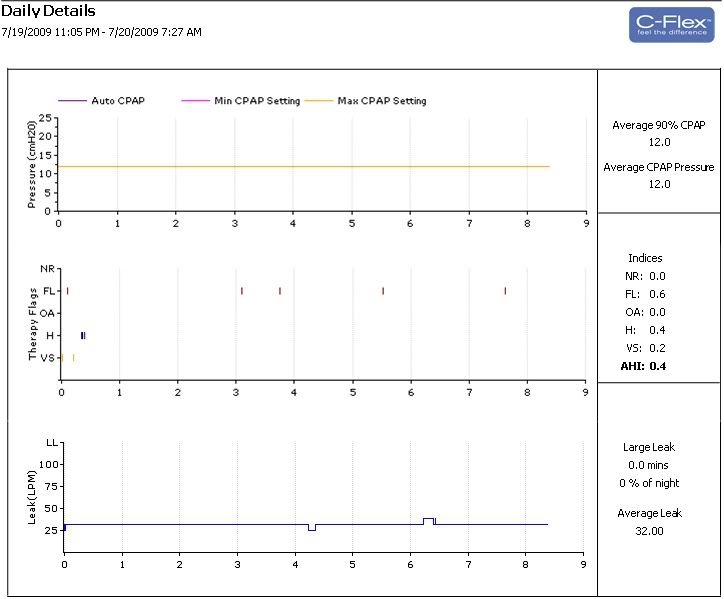Screen dimensions: 724x599
Task: Click the blue H hypopnea flag marker
Action: coord(83,336)
